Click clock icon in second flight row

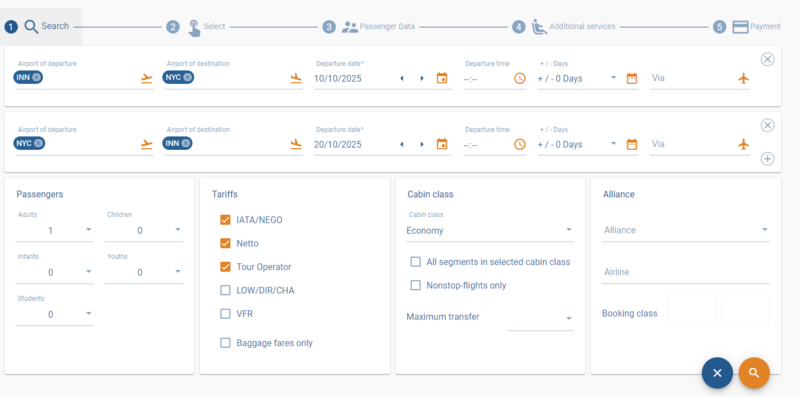519,144
